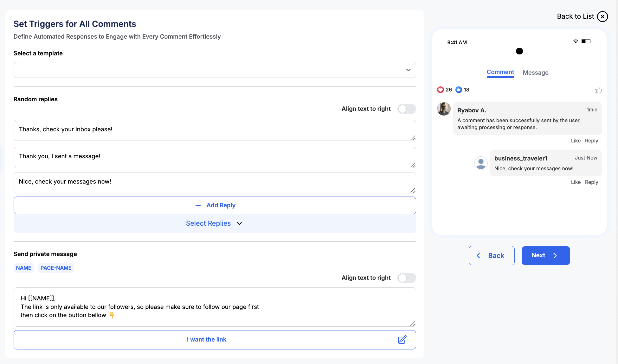Click the blue like reaction icon
The image size is (618, 364).
tap(459, 90)
